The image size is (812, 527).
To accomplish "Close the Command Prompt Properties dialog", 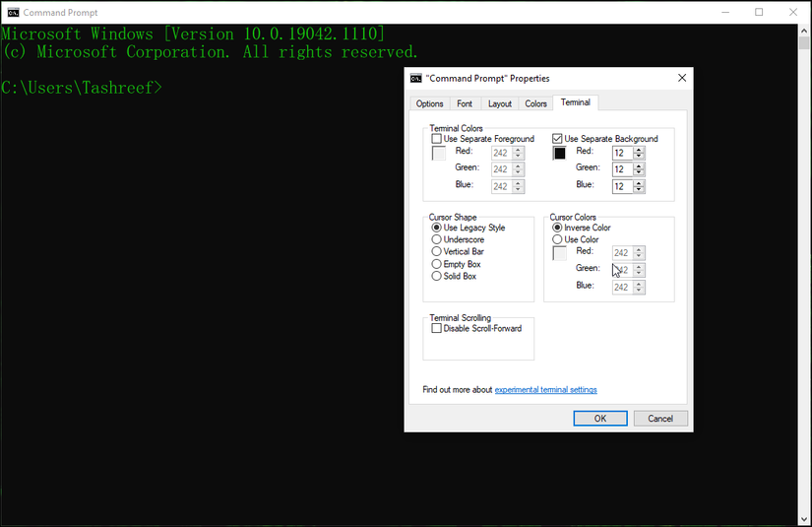I will coord(682,78).
